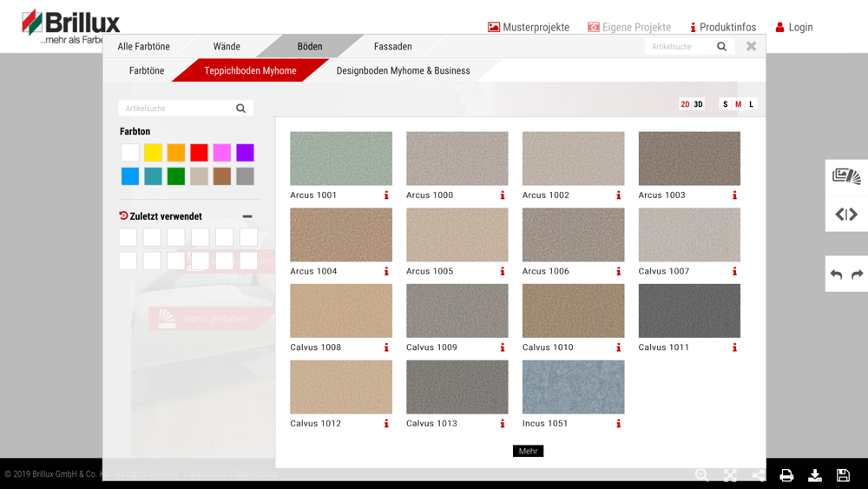Open Eigene Projekte in the header
The image size is (868, 489).
pyautogui.click(x=629, y=27)
